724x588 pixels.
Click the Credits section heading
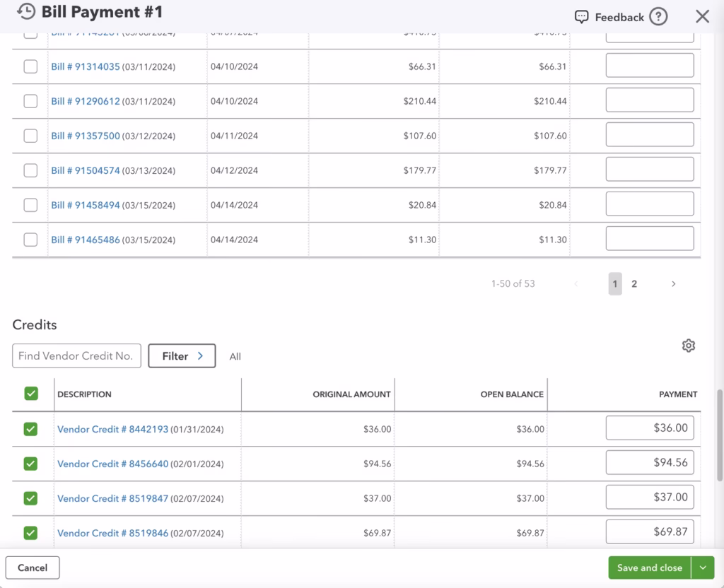point(35,325)
